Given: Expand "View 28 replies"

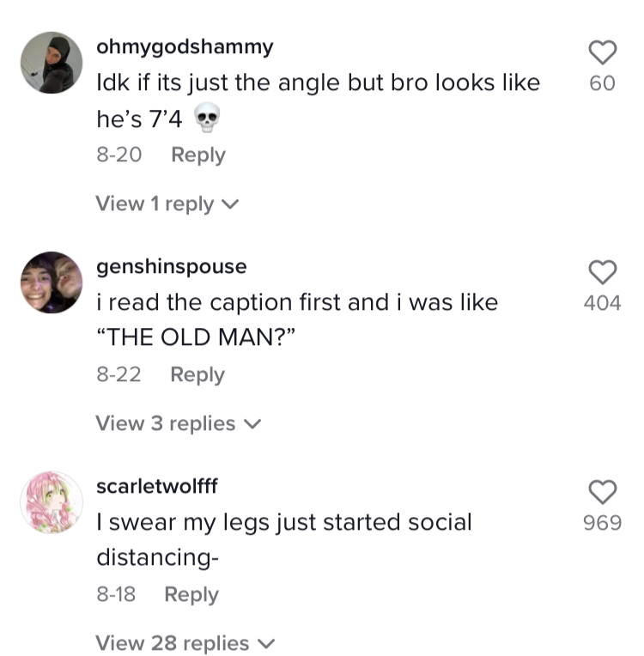Looking at the screenshot, I should tap(185, 643).
